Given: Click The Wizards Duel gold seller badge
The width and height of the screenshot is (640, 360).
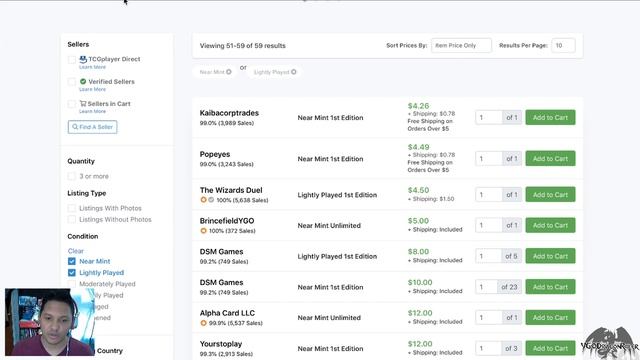Looking at the screenshot, I should pos(203,200).
